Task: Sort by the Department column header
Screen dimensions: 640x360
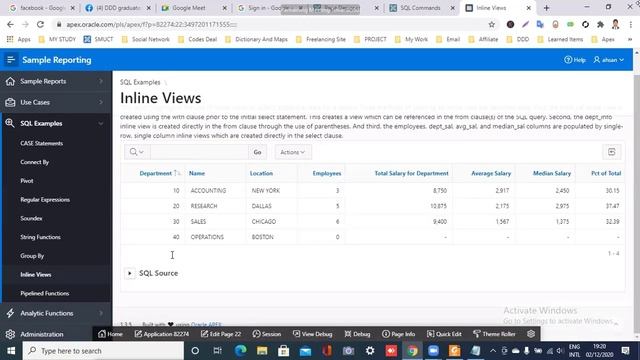Action: [x=156, y=173]
